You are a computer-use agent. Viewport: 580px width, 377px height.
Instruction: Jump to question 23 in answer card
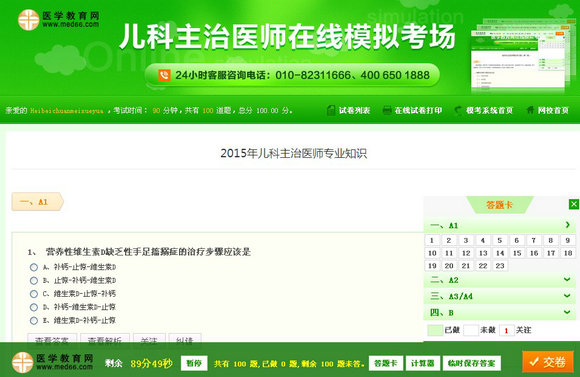click(x=500, y=266)
